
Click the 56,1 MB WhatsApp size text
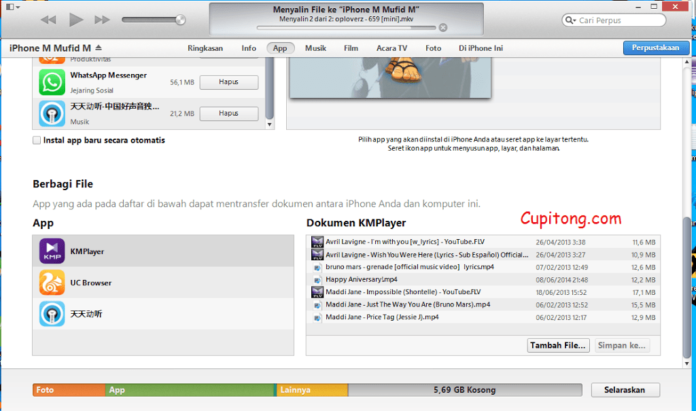pos(182,83)
